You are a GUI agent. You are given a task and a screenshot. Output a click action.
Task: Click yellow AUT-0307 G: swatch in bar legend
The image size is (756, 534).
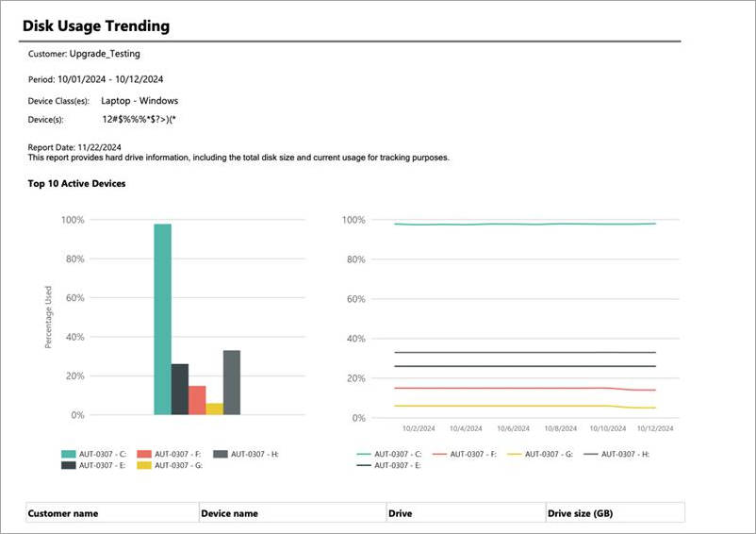click(x=143, y=465)
